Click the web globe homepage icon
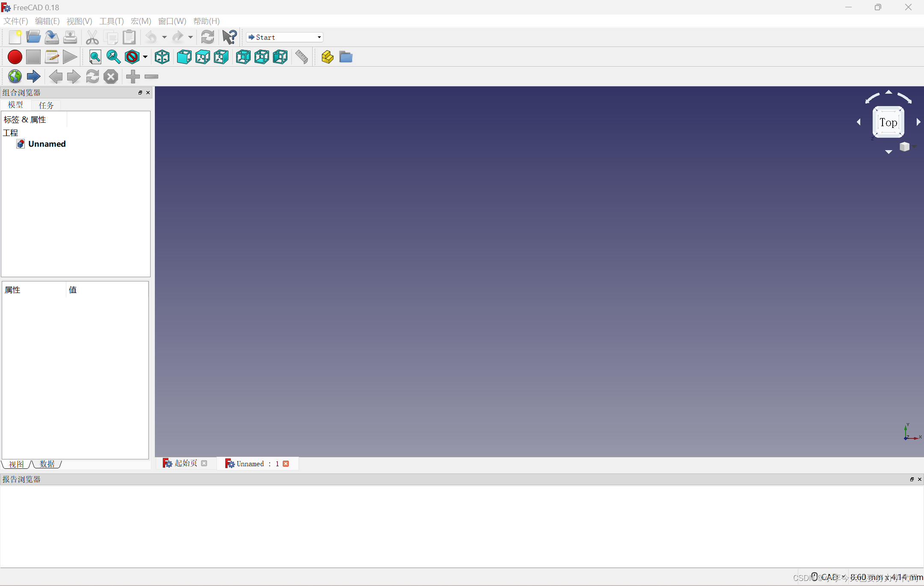Image resolution: width=924 pixels, height=586 pixels. point(15,77)
